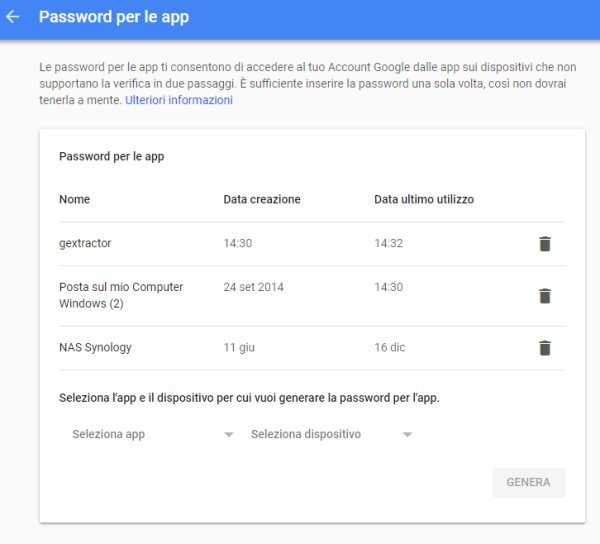Delete the gextractor app password
The image size is (600, 544).
(545, 243)
